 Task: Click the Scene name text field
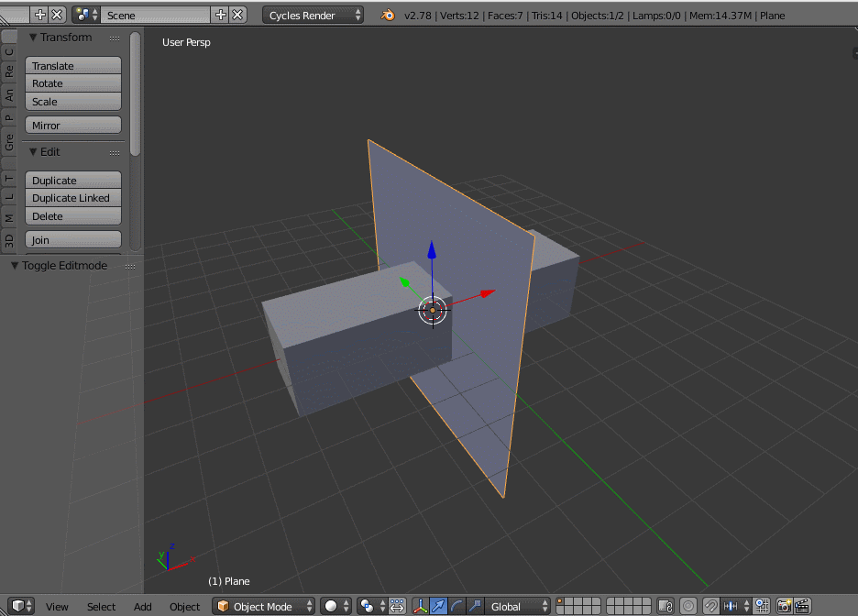(x=156, y=15)
